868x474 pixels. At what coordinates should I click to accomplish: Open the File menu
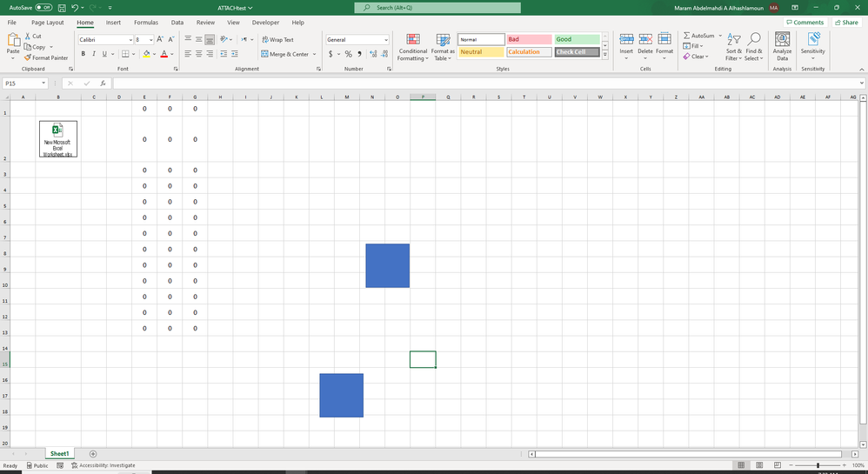click(x=11, y=23)
